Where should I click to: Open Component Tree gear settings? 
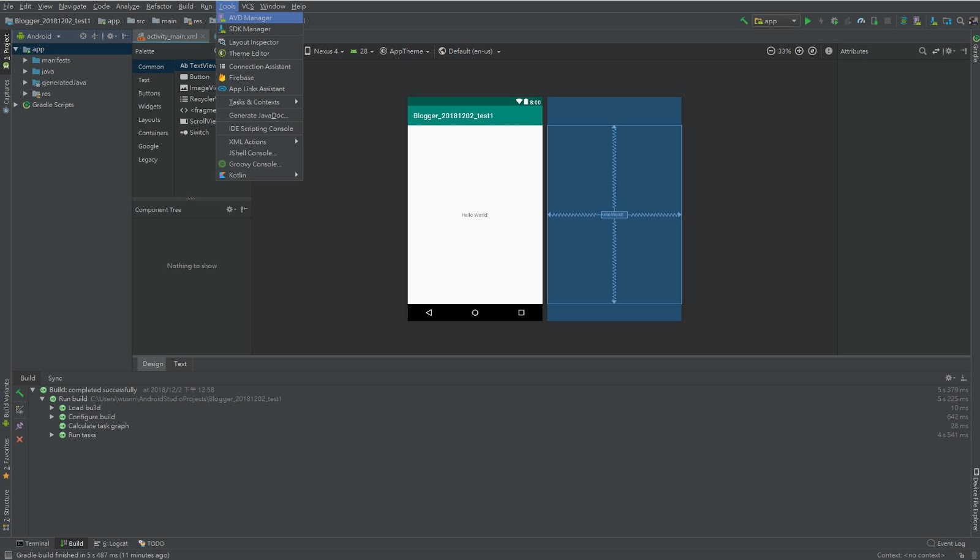[230, 209]
